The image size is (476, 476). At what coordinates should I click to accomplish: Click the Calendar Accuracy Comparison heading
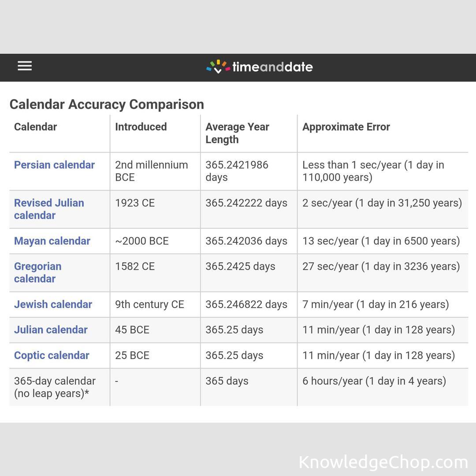107,104
